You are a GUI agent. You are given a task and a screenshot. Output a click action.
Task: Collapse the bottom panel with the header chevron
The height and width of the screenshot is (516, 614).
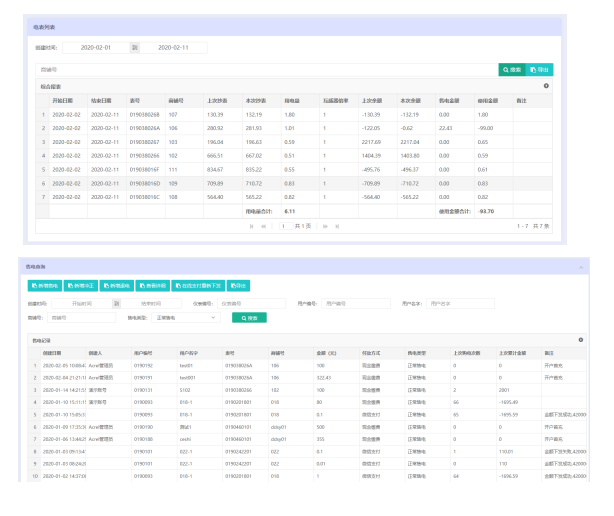click(581, 267)
